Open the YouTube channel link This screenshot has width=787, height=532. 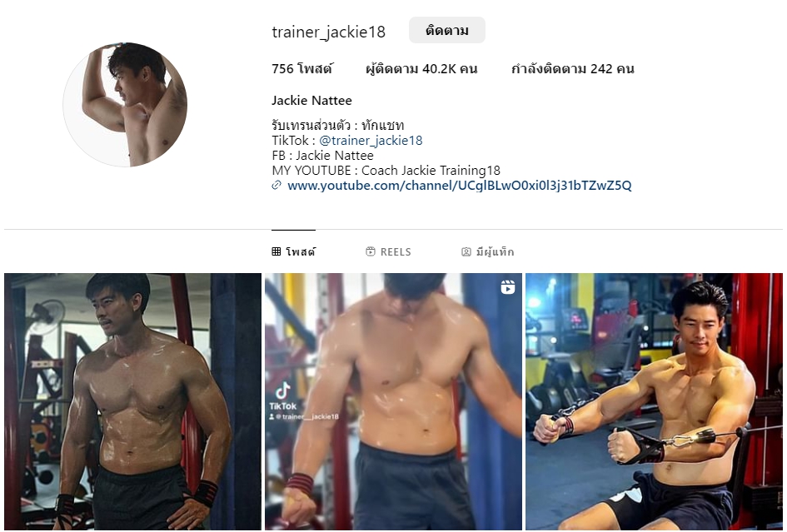459,186
